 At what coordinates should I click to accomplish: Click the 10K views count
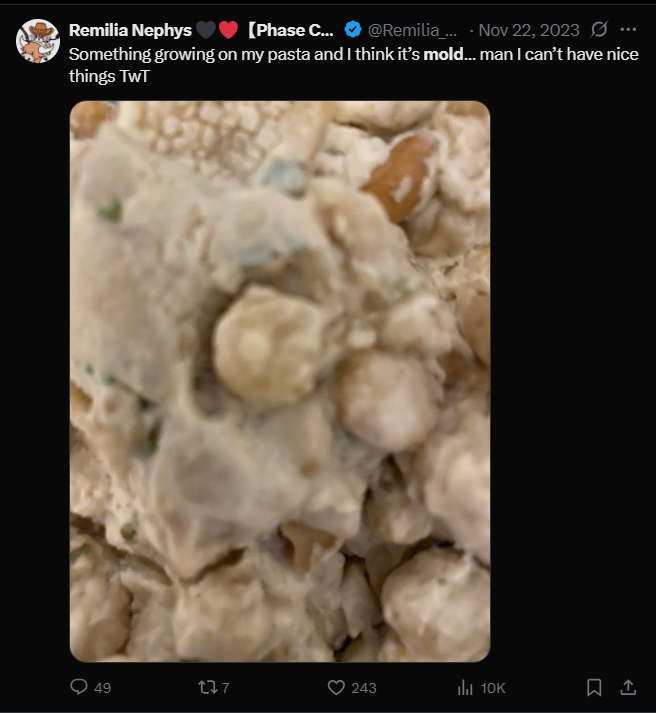(x=493, y=688)
